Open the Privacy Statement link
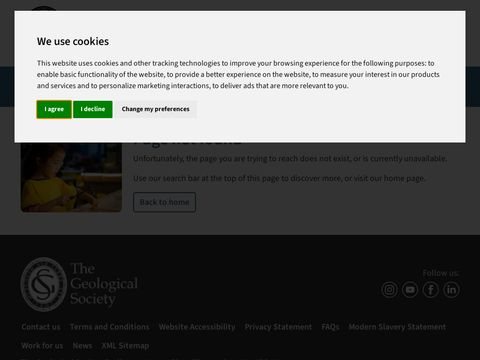 coord(278,327)
